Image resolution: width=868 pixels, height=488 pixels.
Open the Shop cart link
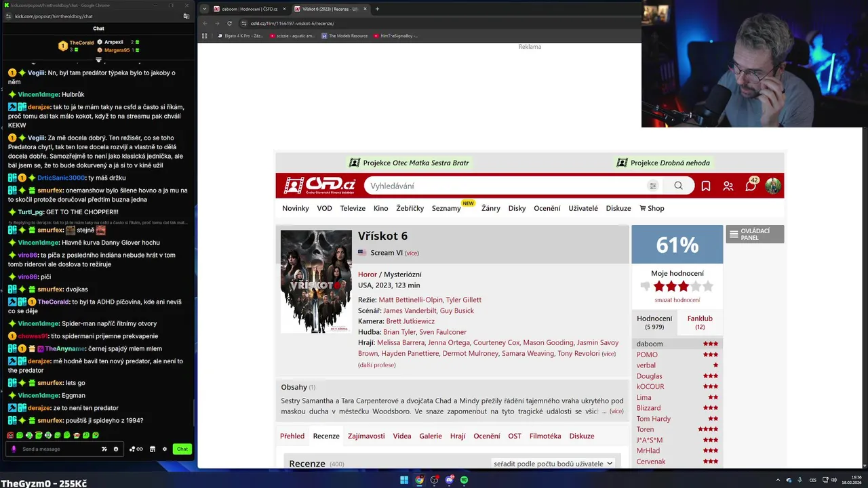[652, 208]
